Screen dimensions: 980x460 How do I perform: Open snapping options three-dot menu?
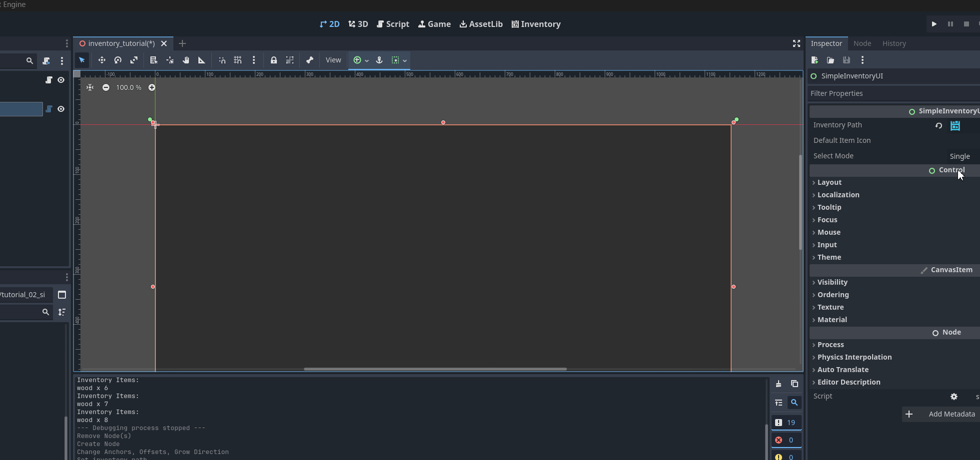[x=254, y=60]
